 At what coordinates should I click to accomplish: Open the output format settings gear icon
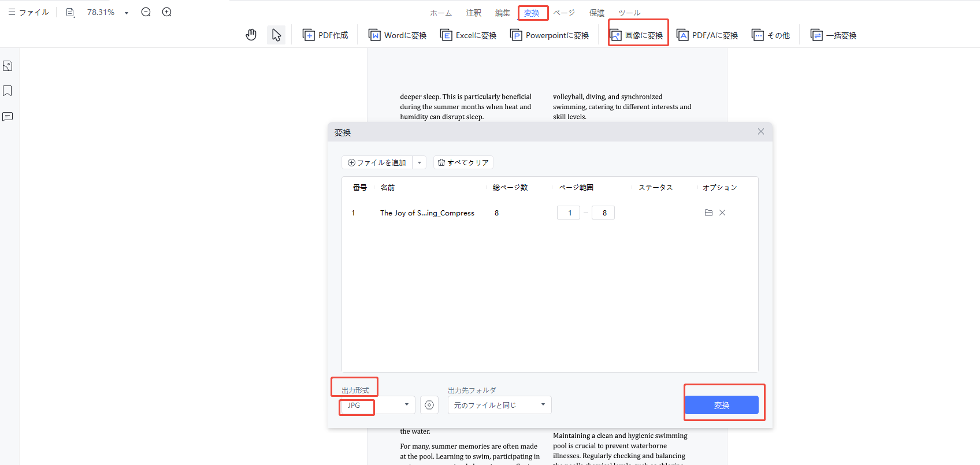point(429,405)
